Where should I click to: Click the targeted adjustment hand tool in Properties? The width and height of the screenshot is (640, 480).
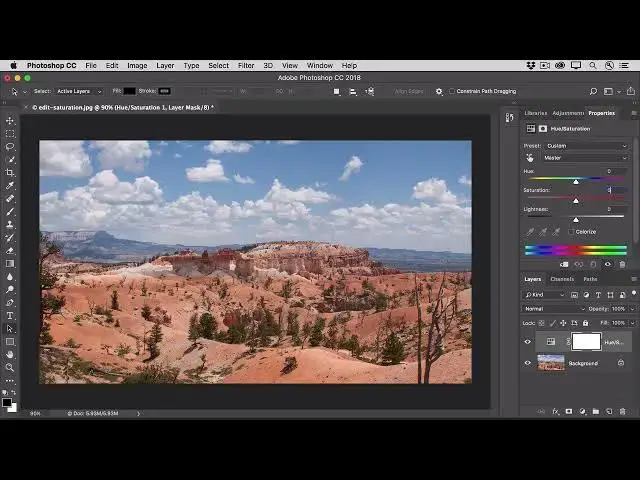(x=530, y=158)
